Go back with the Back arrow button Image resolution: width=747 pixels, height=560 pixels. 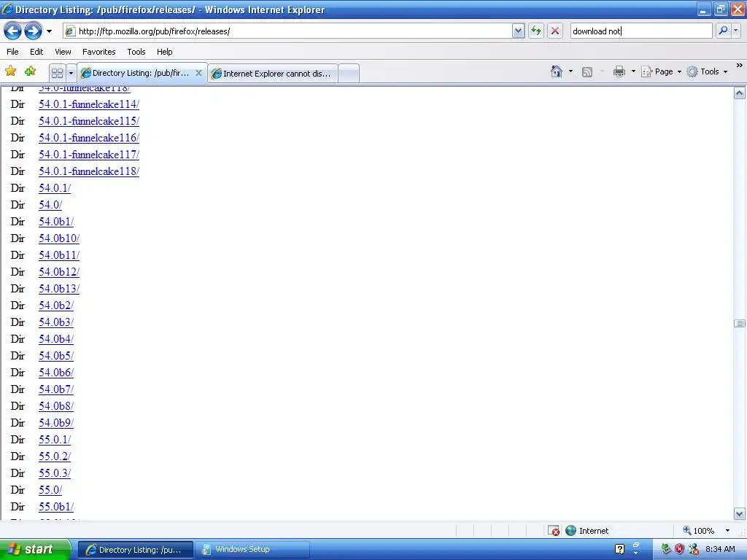13,31
